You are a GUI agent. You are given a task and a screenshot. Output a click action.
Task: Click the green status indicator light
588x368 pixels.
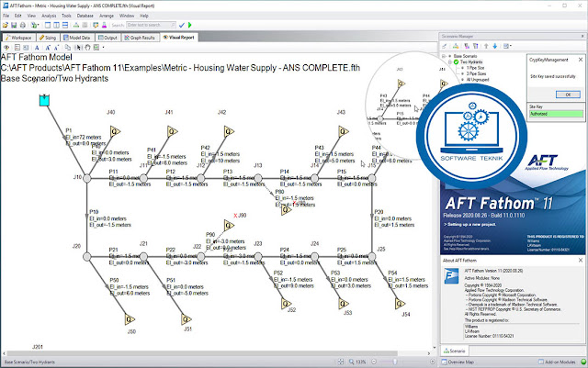(583, 362)
